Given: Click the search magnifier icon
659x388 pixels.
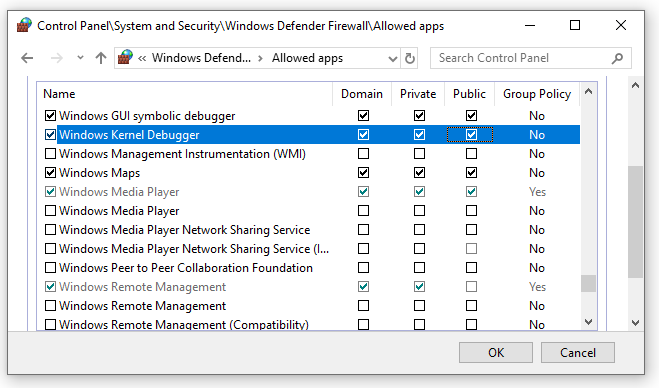Looking at the screenshot, I should pos(617,58).
